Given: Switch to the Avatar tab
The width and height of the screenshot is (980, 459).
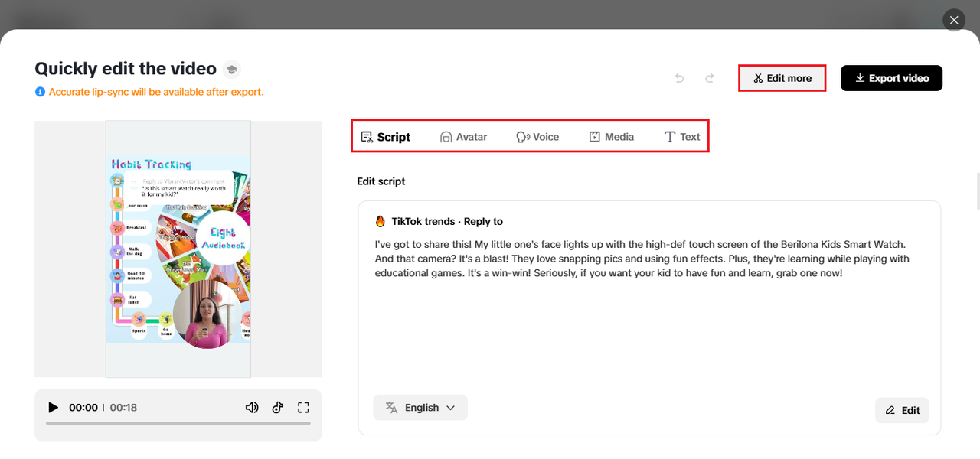Looking at the screenshot, I should (x=463, y=137).
